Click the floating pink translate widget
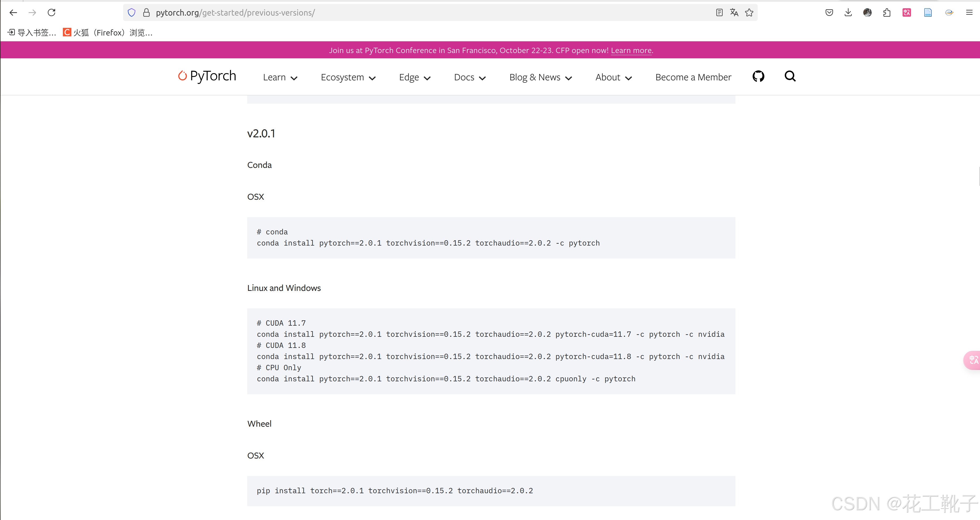The image size is (980, 520). coord(973,360)
